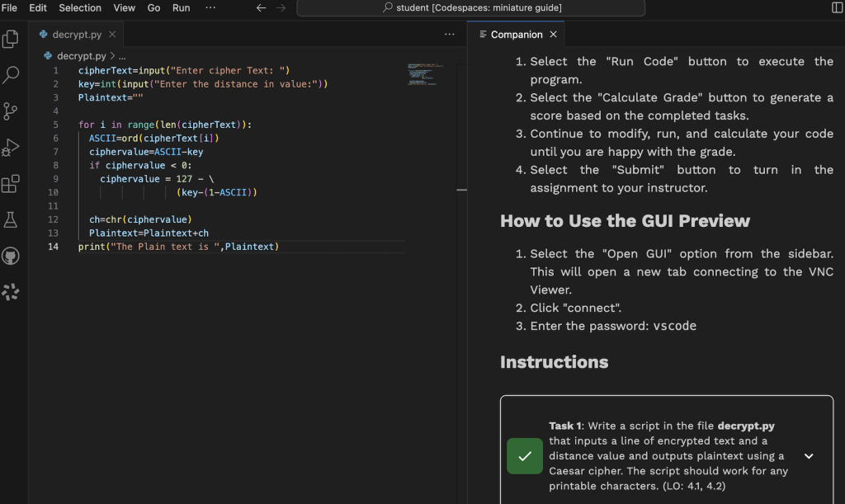Click the decrypt.py breadcrumb
845x504 pixels.
coord(80,56)
